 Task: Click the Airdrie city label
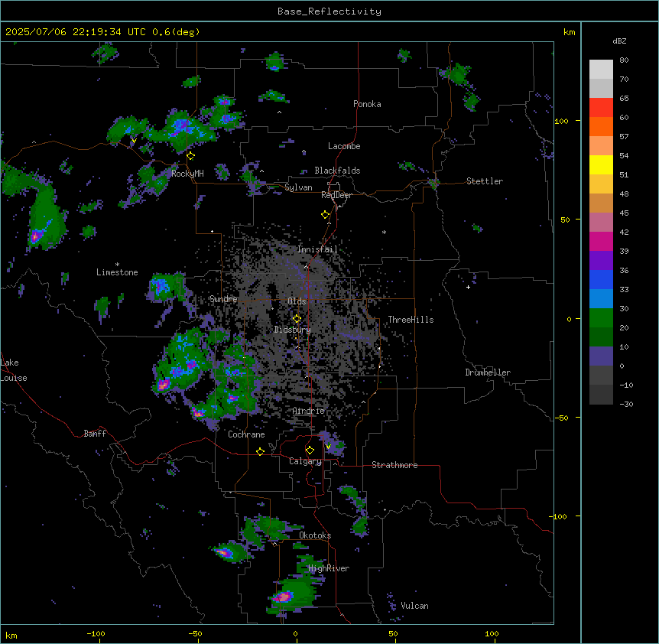(x=309, y=411)
